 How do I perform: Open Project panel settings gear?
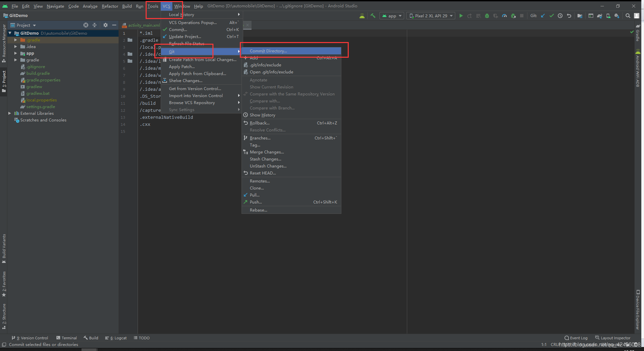(x=106, y=25)
